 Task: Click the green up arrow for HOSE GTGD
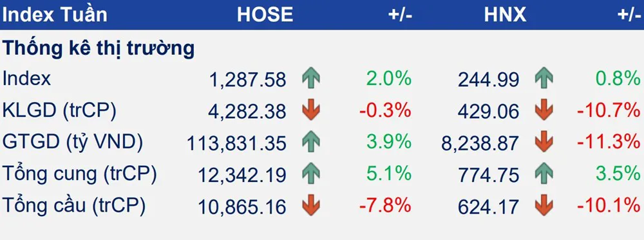(311, 142)
